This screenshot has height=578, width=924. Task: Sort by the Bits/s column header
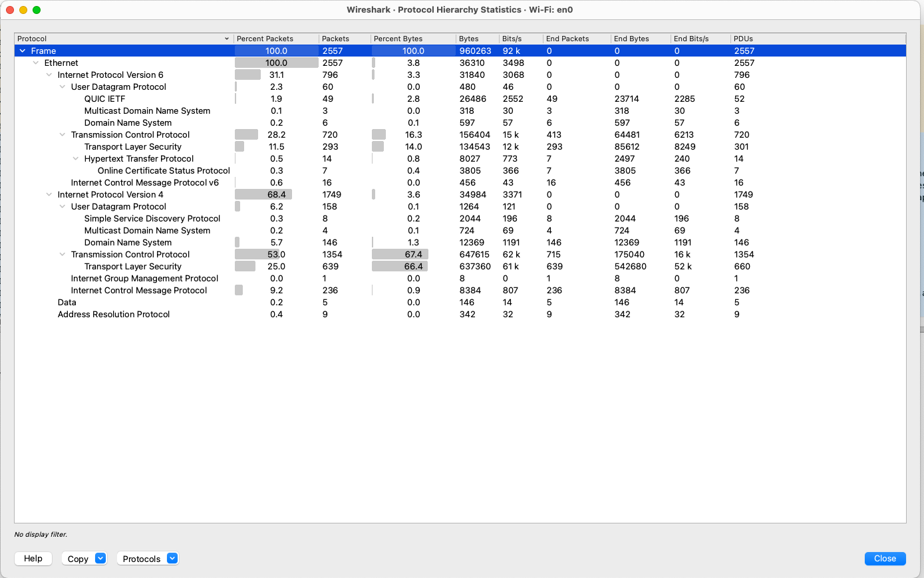[x=521, y=39]
